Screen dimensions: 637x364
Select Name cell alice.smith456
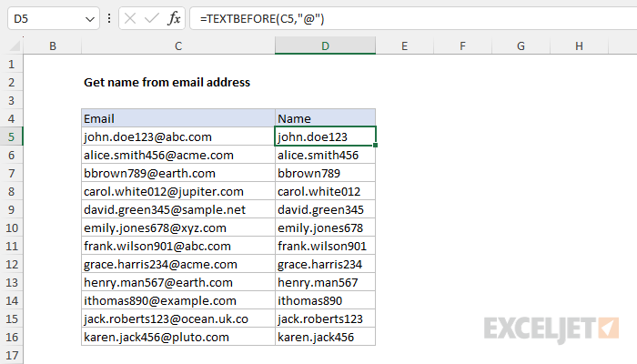click(325, 155)
